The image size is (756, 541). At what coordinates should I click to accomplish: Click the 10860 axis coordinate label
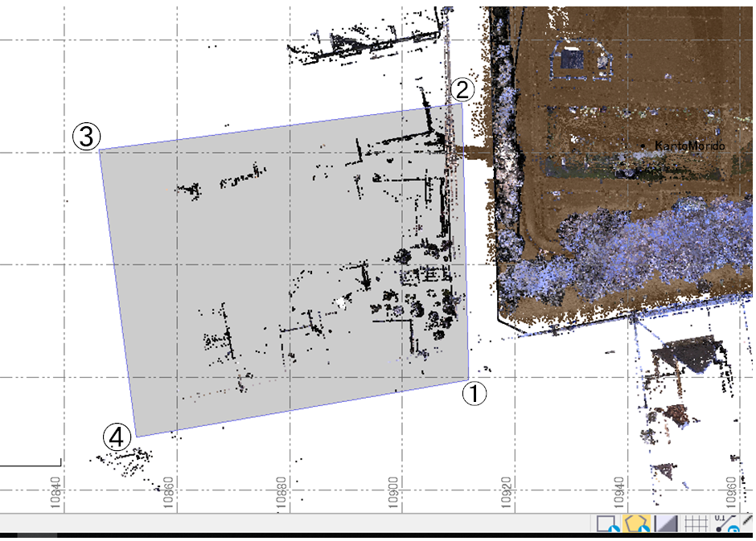pyautogui.click(x=168, y=492)
